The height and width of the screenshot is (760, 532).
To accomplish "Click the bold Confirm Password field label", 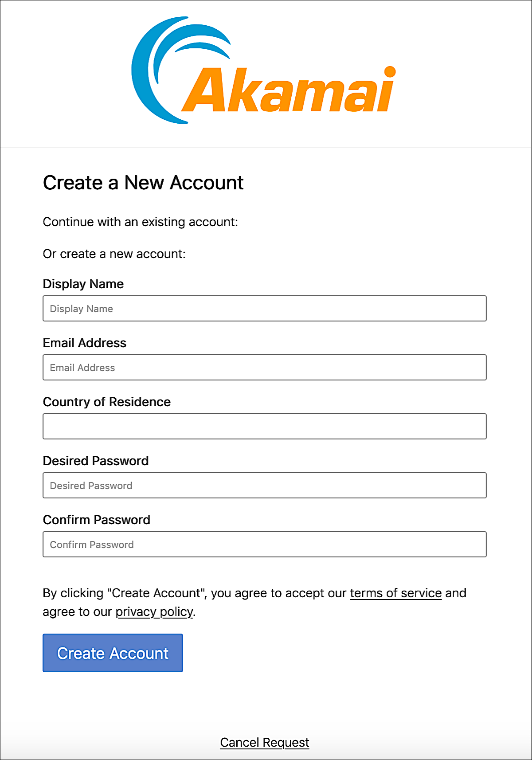I will tap(97, 520).
